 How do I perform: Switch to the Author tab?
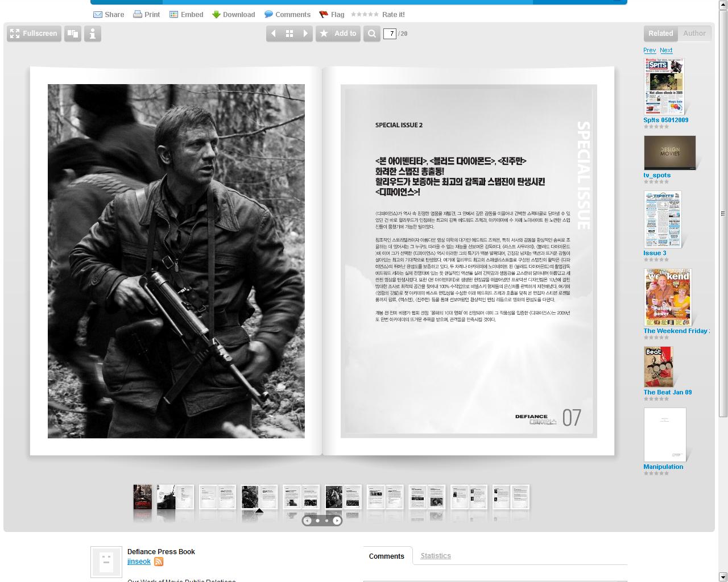coord(694,34)
